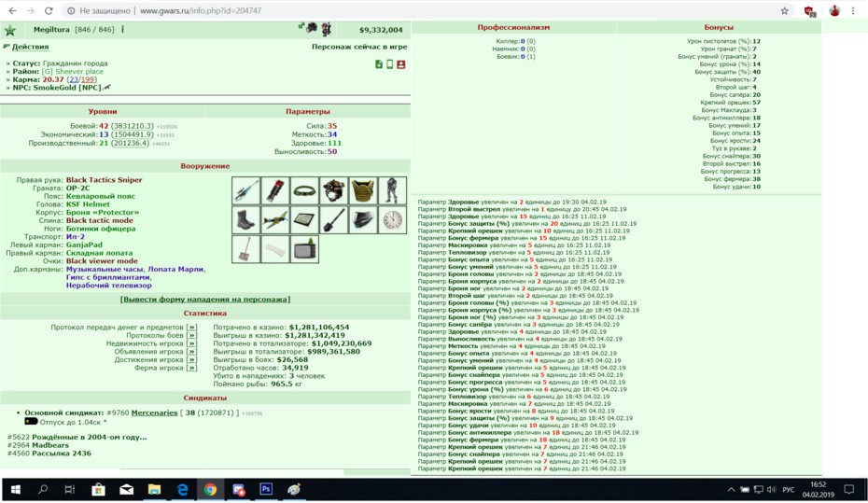Viewport: 868px width, 503px height.
Task: Open the Ил-2 transport text link
Action: pyautogui.click(x=76, y=237)
